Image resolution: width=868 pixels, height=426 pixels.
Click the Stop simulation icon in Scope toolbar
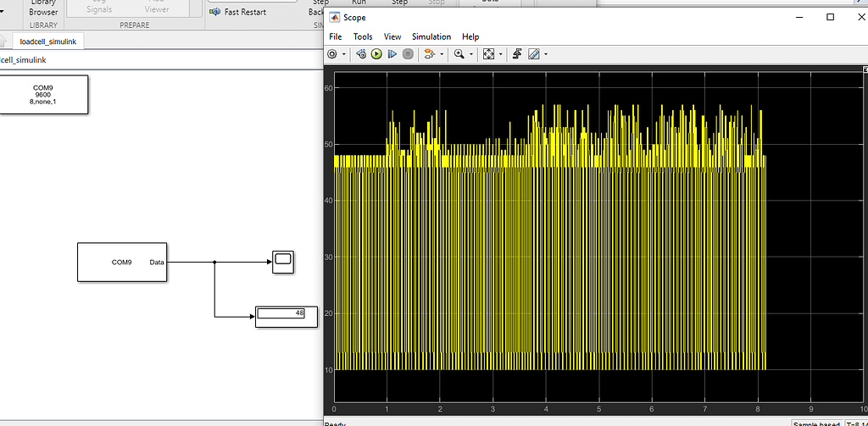pyautogui.click(x=408, y=54)
